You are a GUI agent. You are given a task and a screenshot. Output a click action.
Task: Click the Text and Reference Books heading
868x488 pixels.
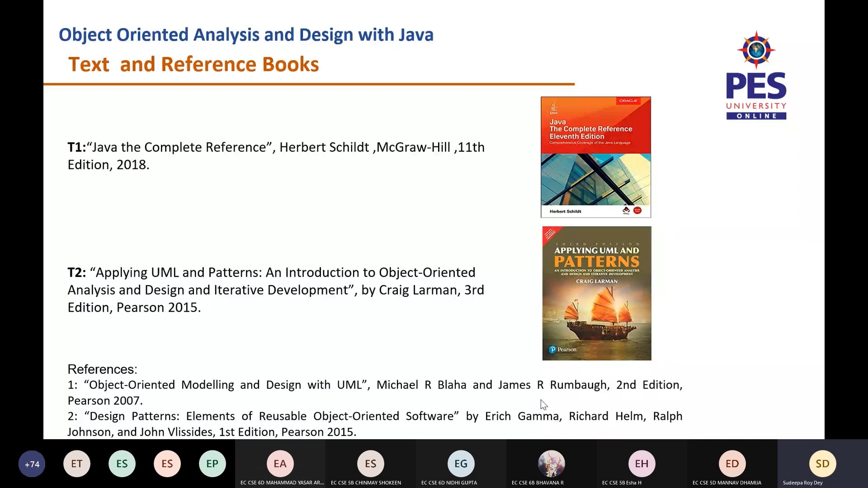193,64
